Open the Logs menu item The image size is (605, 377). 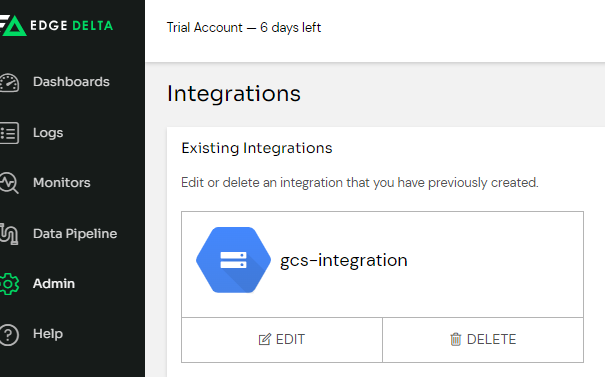(48, 133)
